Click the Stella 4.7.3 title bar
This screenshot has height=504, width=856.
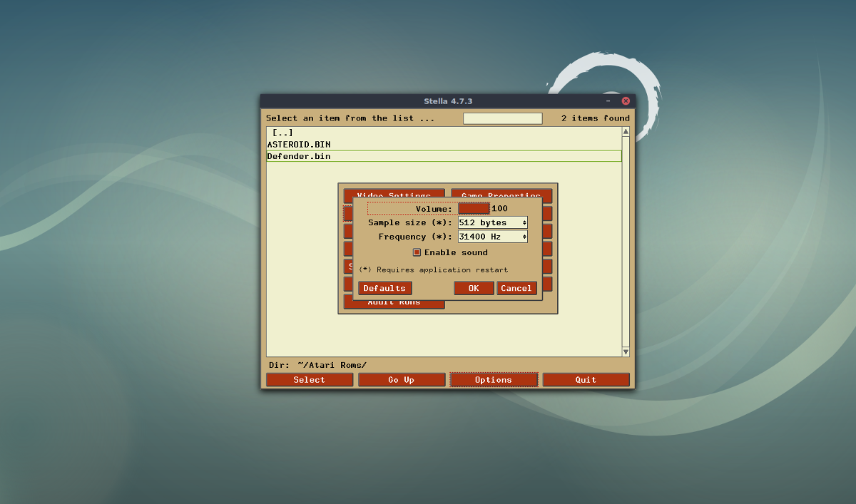tap(448, 101)
